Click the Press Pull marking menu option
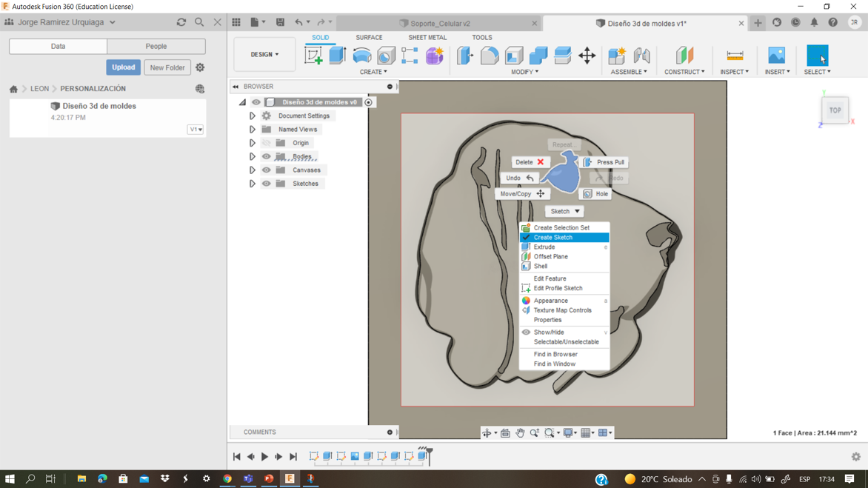Image resolution: width=868 pixels, height=488 pixels. click(x=604, y=162)
